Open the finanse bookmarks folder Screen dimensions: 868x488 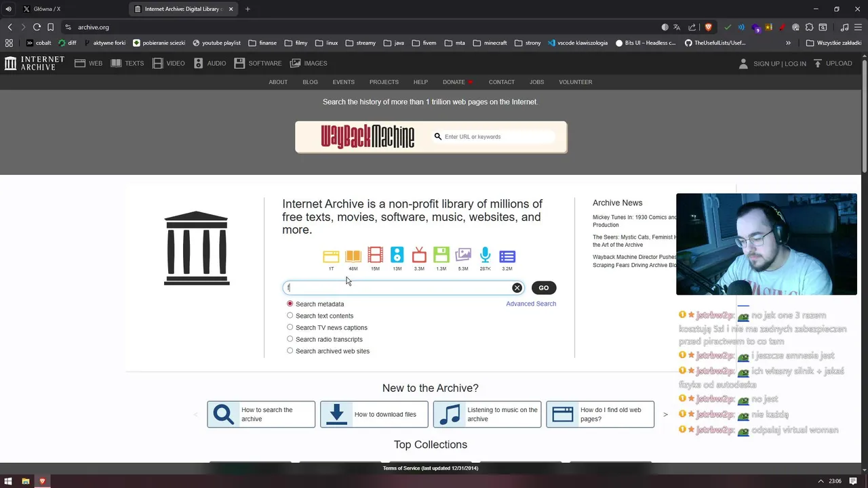coord(262,43)
